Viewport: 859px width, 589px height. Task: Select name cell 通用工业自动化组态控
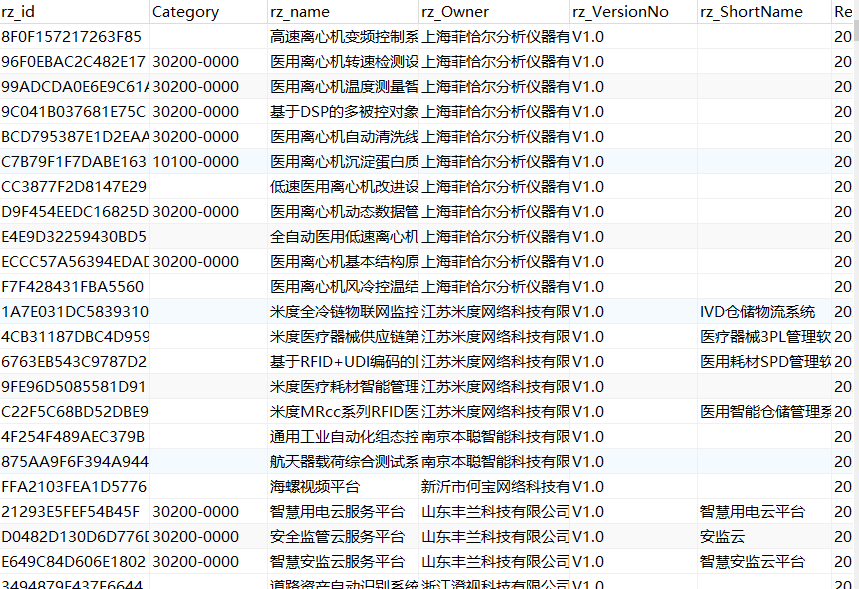(343, 437)
